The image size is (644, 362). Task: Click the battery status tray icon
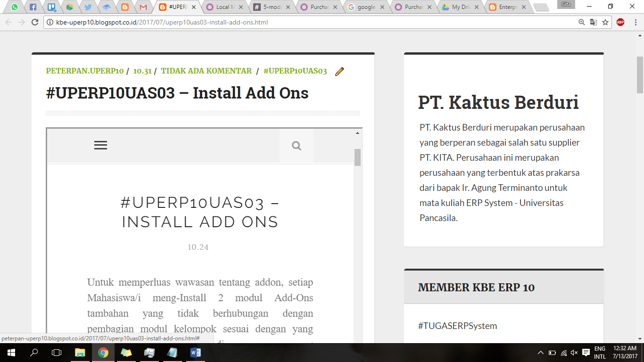553,353
